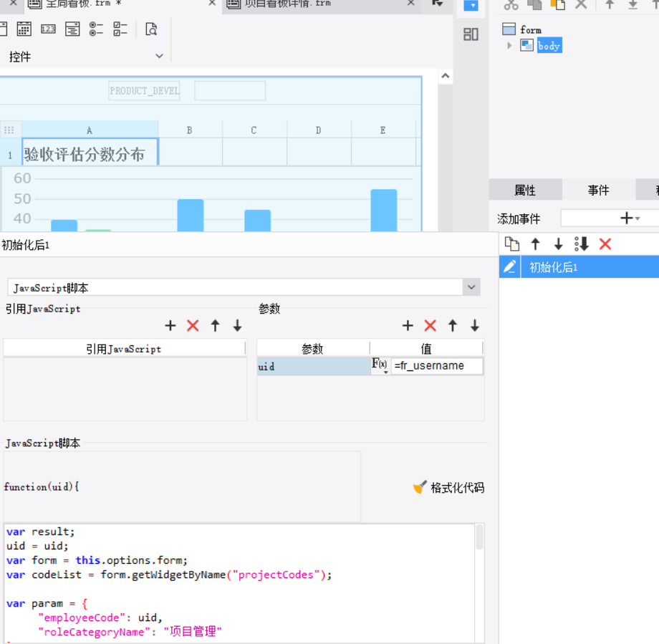Expand the body node in the form tree
This screenshot has width=659, height=644.
pos(510,45)
